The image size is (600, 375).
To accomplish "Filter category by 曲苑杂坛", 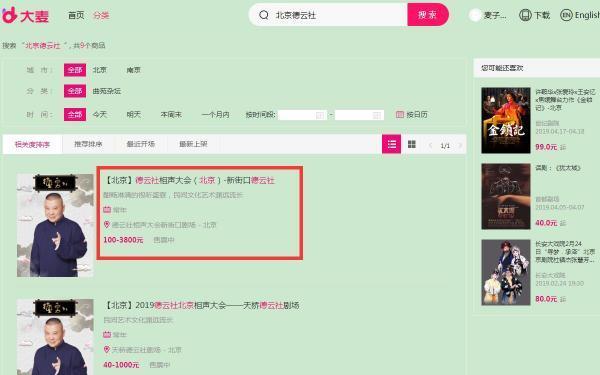I will click(x=107, y=91).
